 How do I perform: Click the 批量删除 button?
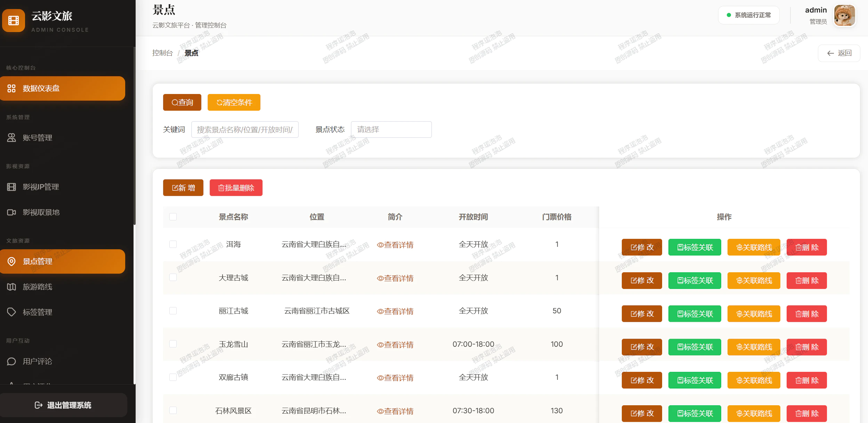point(236,188)
